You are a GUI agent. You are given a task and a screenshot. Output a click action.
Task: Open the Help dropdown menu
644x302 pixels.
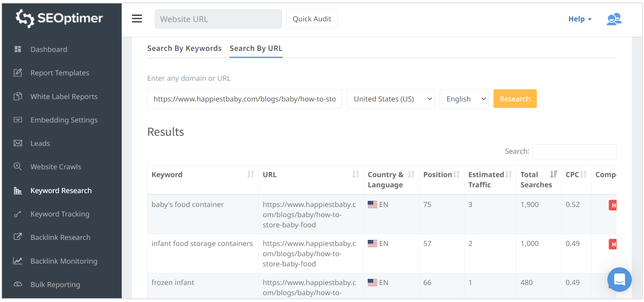click(x=580, y=19)
